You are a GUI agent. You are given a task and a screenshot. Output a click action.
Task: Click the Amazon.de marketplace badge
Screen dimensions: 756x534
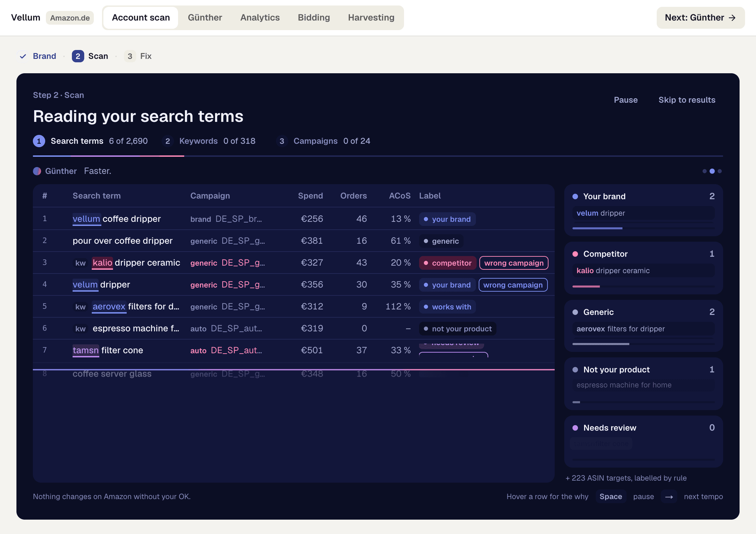(70, 18)
